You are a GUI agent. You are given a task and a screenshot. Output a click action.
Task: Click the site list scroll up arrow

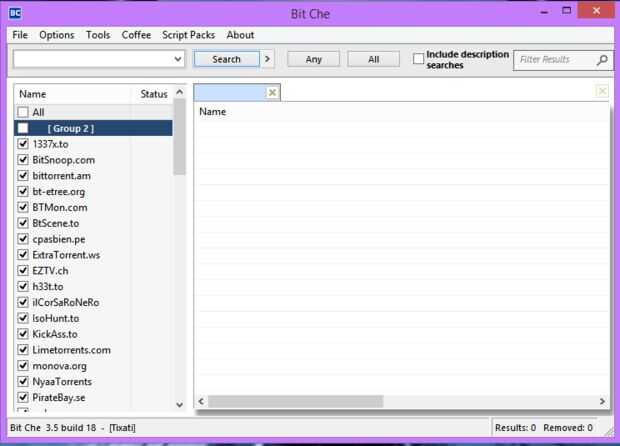pyautogui.click(x=180, y=92)
